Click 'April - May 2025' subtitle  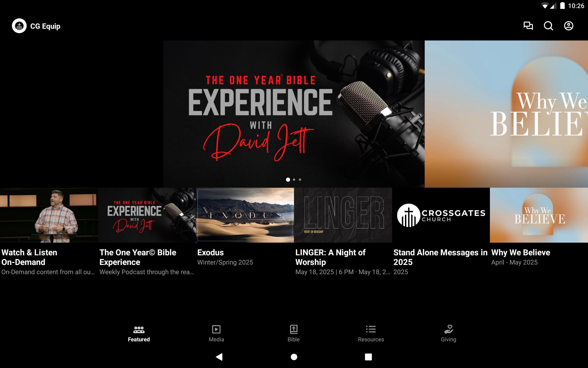514,262
